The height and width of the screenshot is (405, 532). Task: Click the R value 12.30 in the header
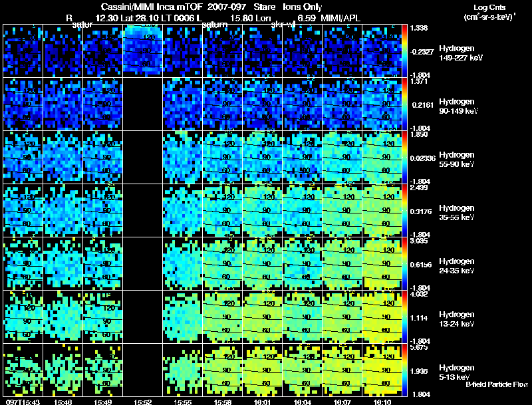point(108,19)
